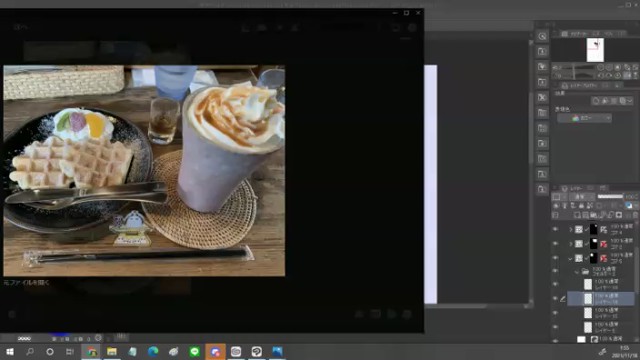Open the second tab beside Navigator
The image size is (640, 360).
(596, 34)
